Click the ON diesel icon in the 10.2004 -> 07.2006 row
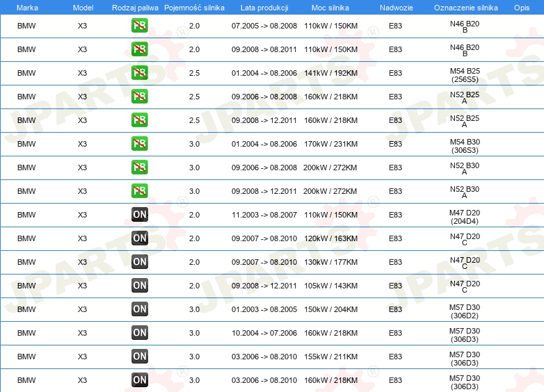 click(139, 332)
